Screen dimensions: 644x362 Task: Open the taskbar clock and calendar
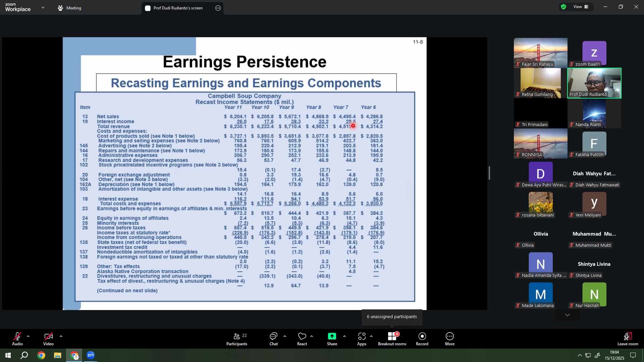pyautogui.click(x=614, y=355)
